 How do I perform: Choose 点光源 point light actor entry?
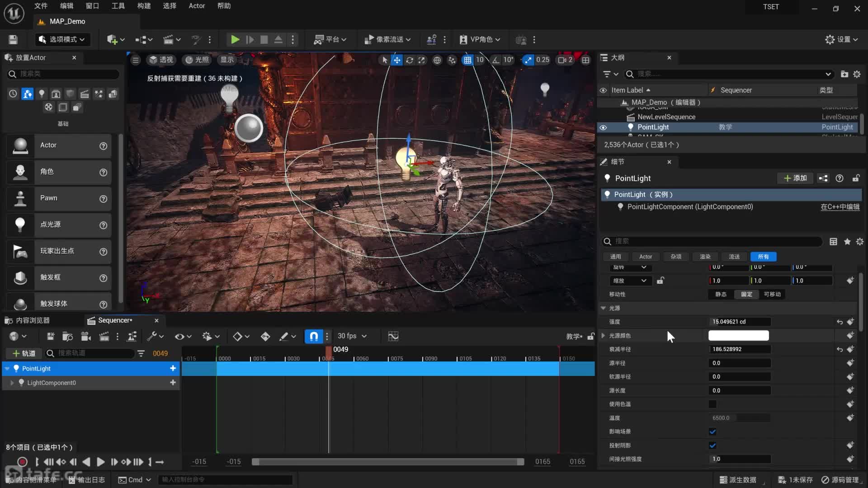click(59, 225)
